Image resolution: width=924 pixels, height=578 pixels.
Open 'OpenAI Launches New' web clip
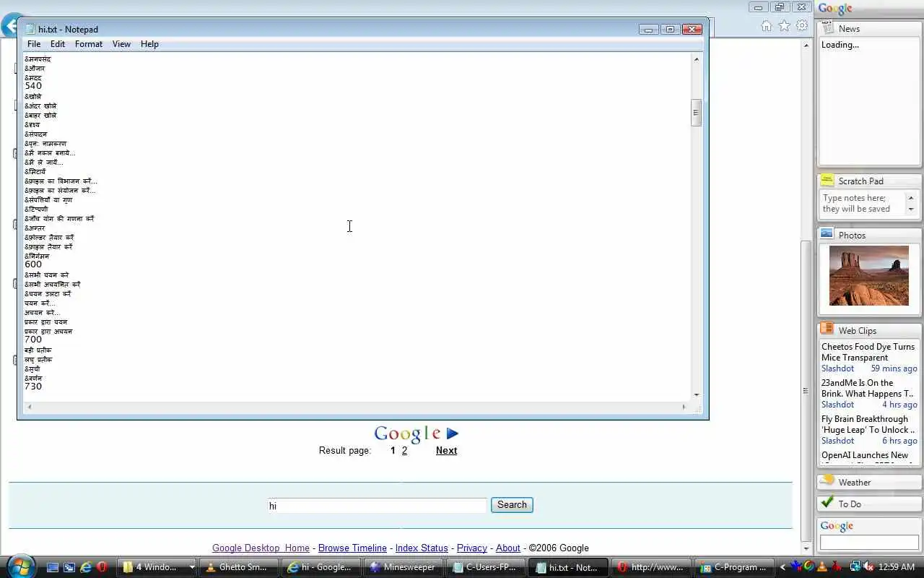(x=865, y=455)
